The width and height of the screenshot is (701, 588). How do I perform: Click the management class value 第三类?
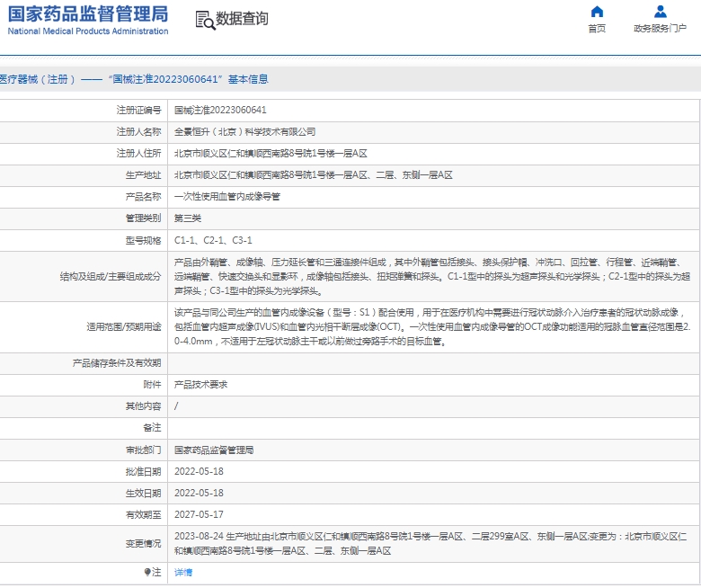tap(188, 218)
